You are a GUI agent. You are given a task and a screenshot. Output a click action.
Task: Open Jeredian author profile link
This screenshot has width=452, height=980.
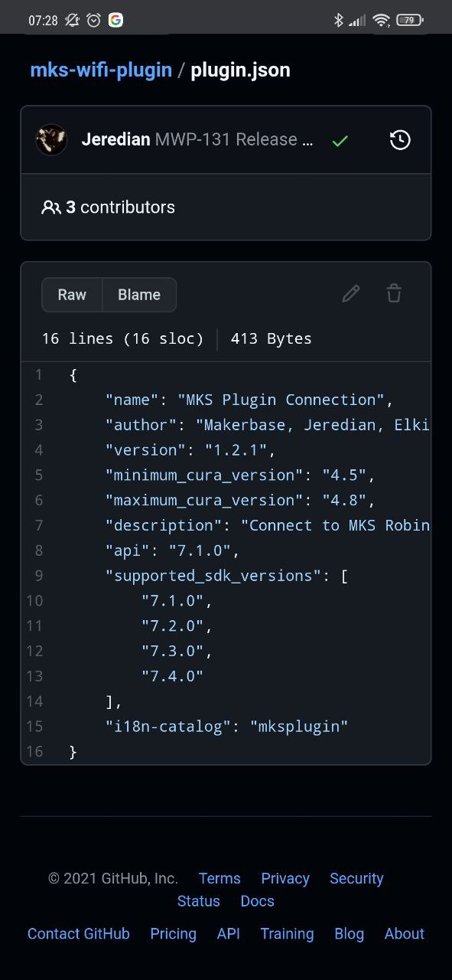click(115, 140)
